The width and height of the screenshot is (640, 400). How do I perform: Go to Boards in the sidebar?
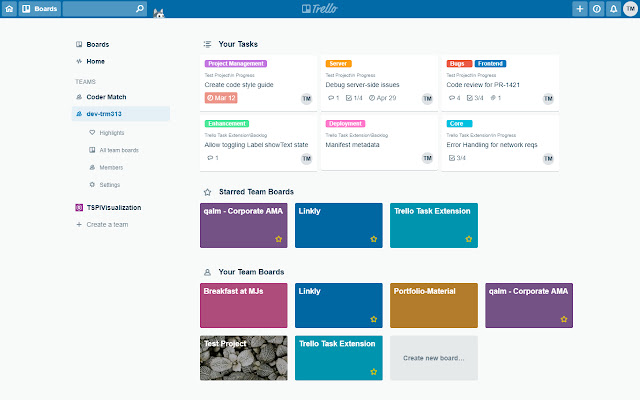click(x=98, y=44)
